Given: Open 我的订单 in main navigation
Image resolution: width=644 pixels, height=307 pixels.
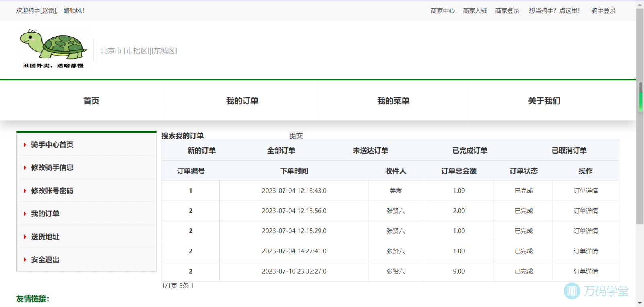Looking at the screenshot, I should pos(242,101).
